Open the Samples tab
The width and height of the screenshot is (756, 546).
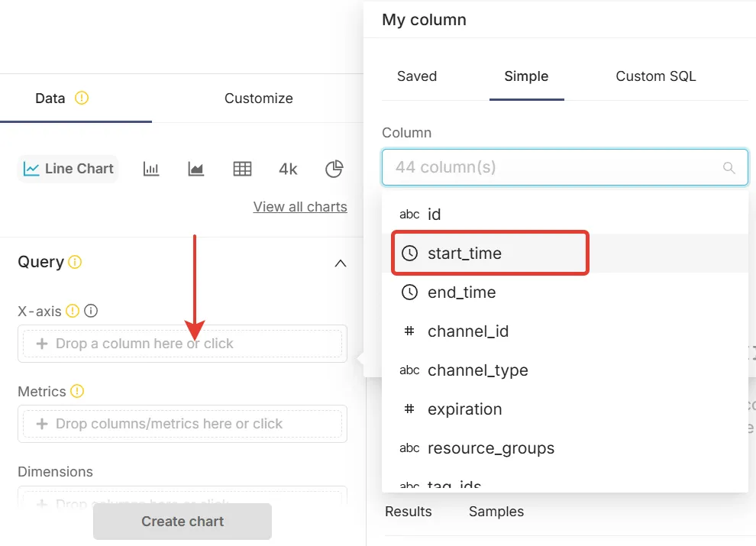(496, 512)
